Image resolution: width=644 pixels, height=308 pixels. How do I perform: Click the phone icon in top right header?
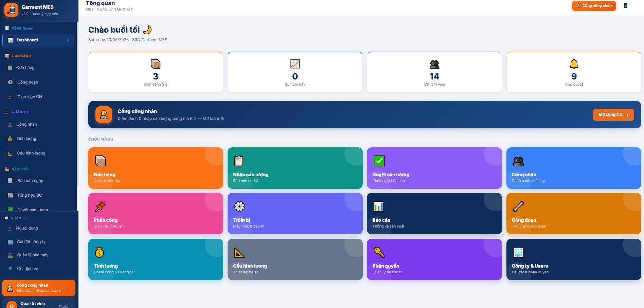coord(625,5)
